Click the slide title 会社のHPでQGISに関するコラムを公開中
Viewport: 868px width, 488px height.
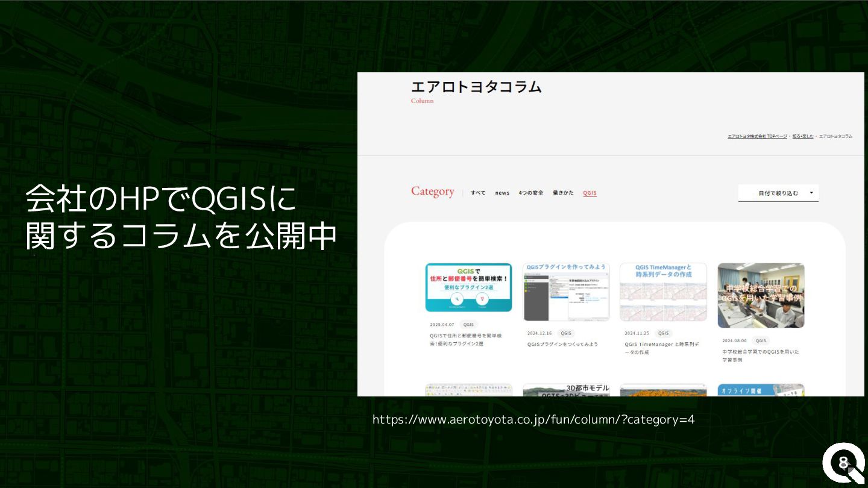pos(181,217)
